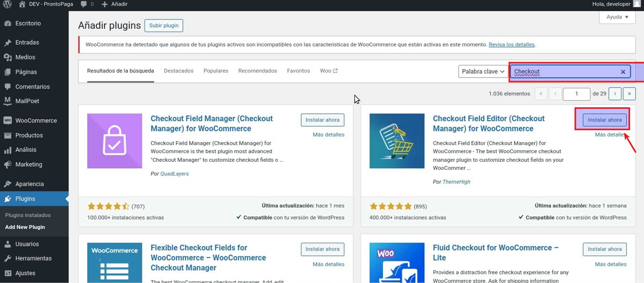This screenshot has width=644, height=283.
Task: Click the current page number field
Action: (576, 94)
